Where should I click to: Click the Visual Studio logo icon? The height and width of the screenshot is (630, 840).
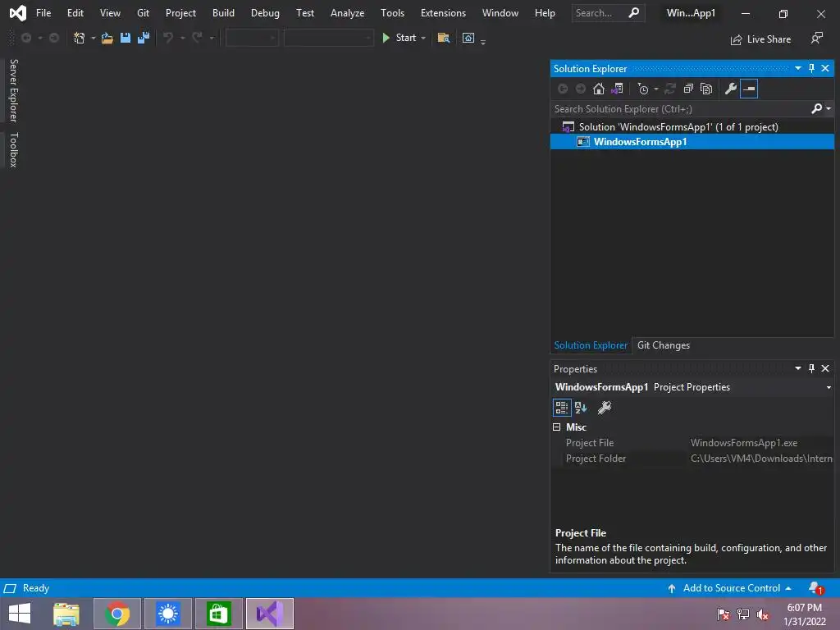pos(18,13)
